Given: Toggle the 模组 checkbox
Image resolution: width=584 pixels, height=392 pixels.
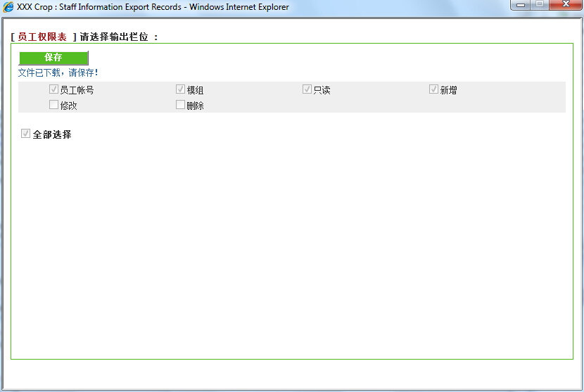Looking at the screenshot, I should (180, 89).
